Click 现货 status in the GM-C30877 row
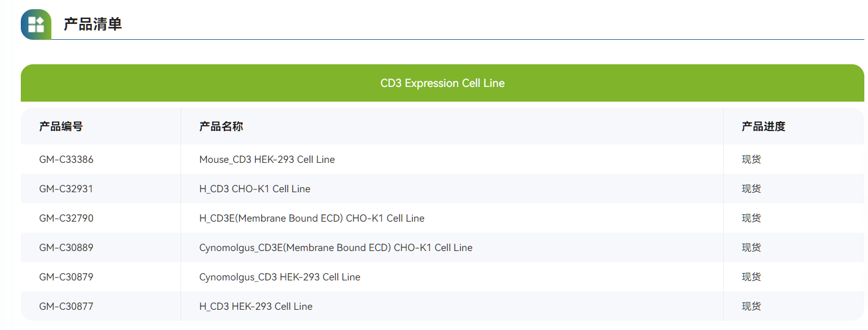This screenshot has height=330, width=868. pos(751,307)
